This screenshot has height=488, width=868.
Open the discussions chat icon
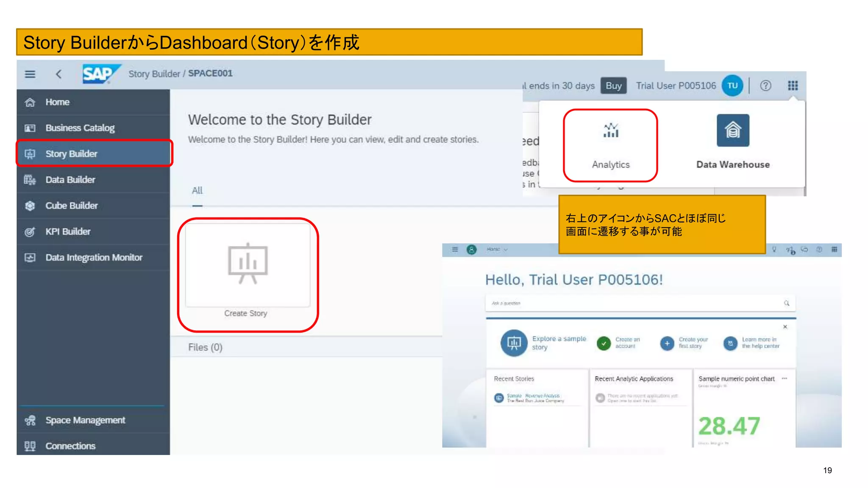click(x=804, y=250)
